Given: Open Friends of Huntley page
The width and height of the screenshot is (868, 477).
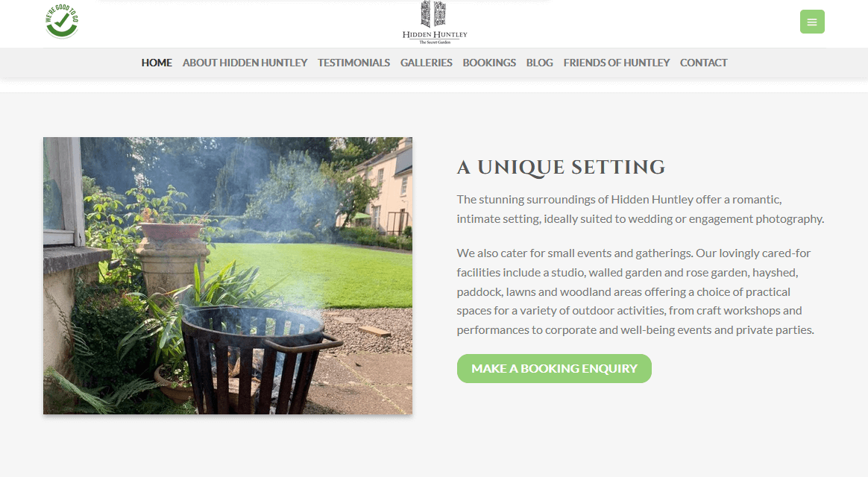Looking at the screenshot, I should (x=617, y=63).
